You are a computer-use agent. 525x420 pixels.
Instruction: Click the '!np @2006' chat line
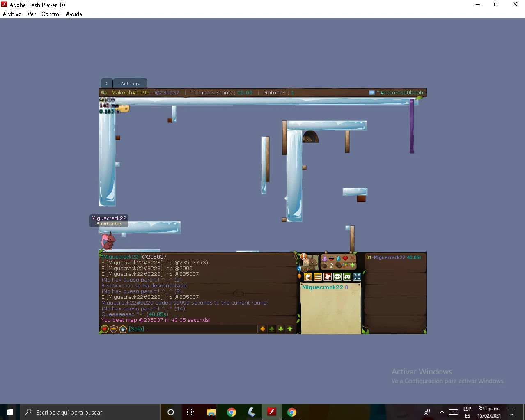[x=147, y=269]
